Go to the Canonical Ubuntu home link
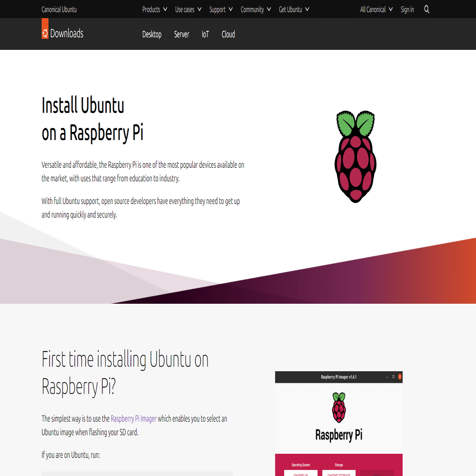This screenshot has width=476, height=476. click(x=59, y=10)
